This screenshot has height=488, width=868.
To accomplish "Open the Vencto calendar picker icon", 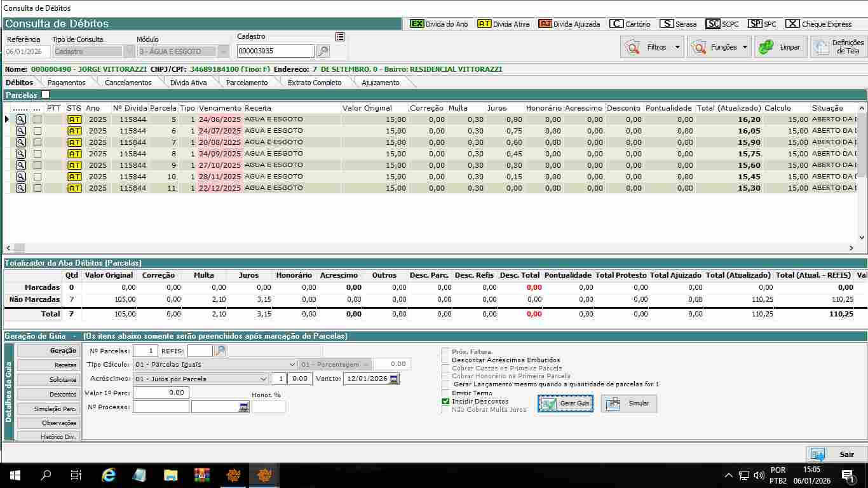I will click(x=394, y=379).
